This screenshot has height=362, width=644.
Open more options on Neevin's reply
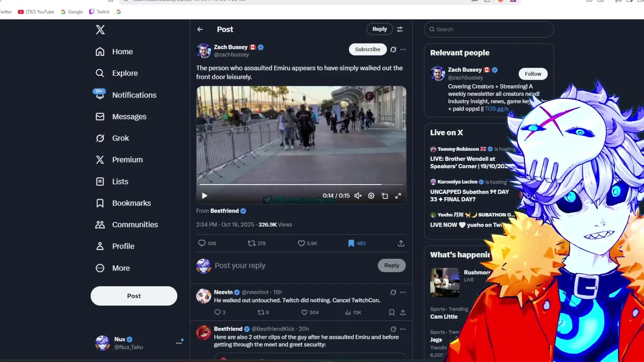coord(403,292)
